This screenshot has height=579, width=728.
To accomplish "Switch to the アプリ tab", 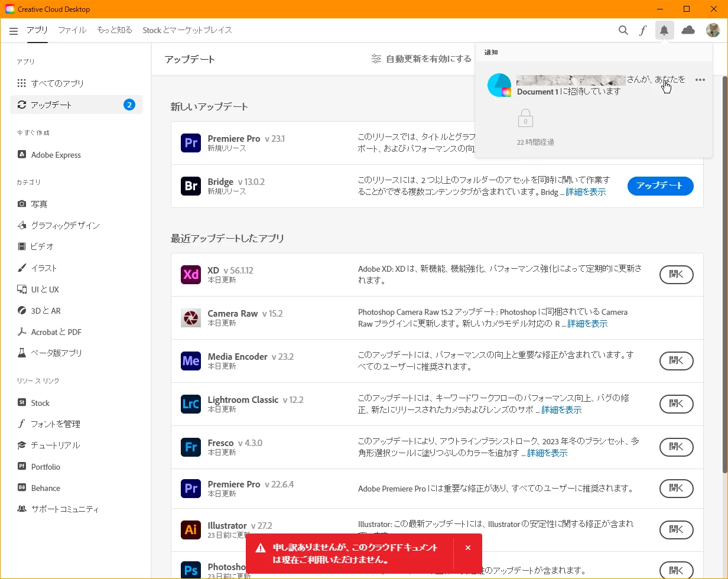I will click(37, 30).
